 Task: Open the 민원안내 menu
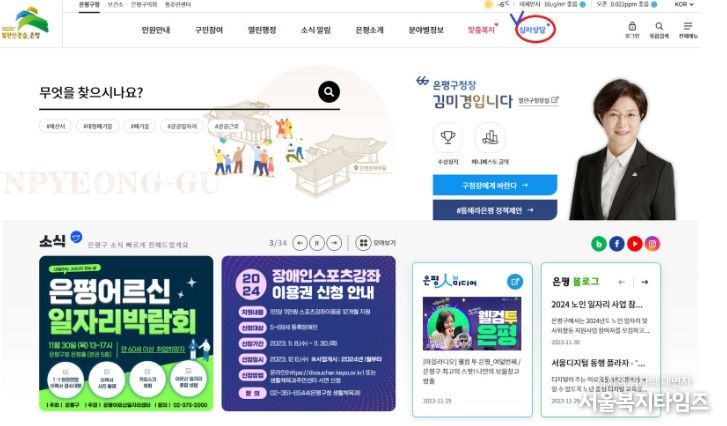click(x=156, y=30)
